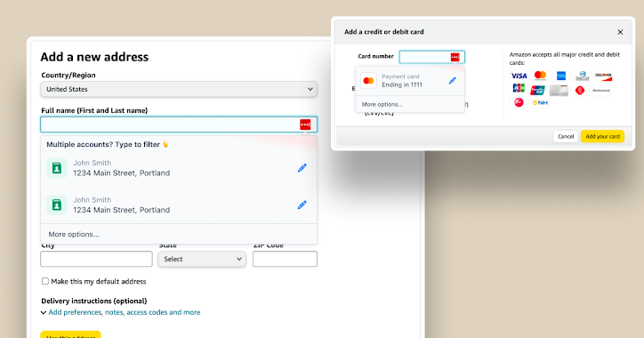Image resolution: width=644 pixels, height=338 pixels.
Task: Click the VISA logo in accepted cards
Action: point(519,76)
